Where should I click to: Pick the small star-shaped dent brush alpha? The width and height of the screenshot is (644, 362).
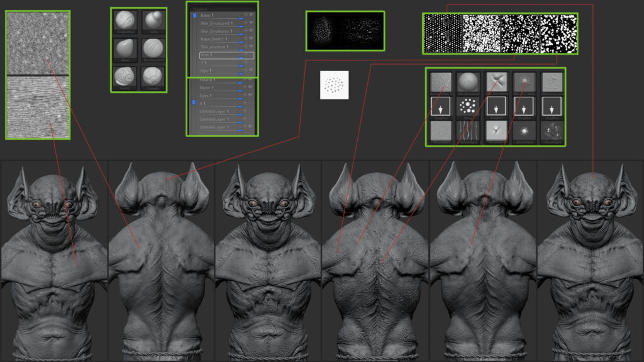[x=496, y=131]
